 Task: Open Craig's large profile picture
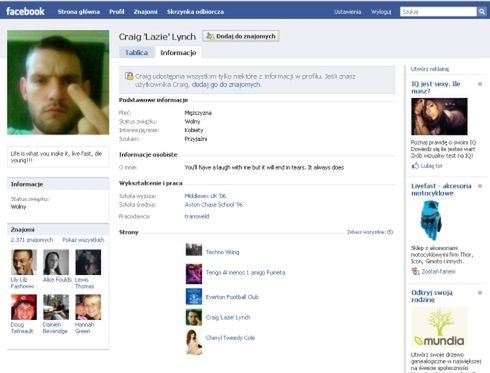coord(58,82)
